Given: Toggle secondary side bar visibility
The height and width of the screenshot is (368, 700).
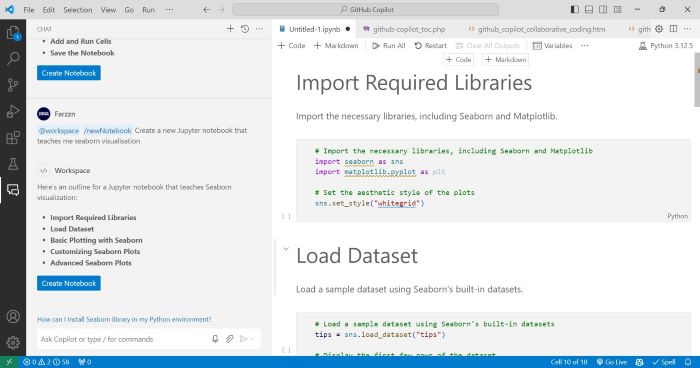Looking at the screenshot, I should point(603,9).
